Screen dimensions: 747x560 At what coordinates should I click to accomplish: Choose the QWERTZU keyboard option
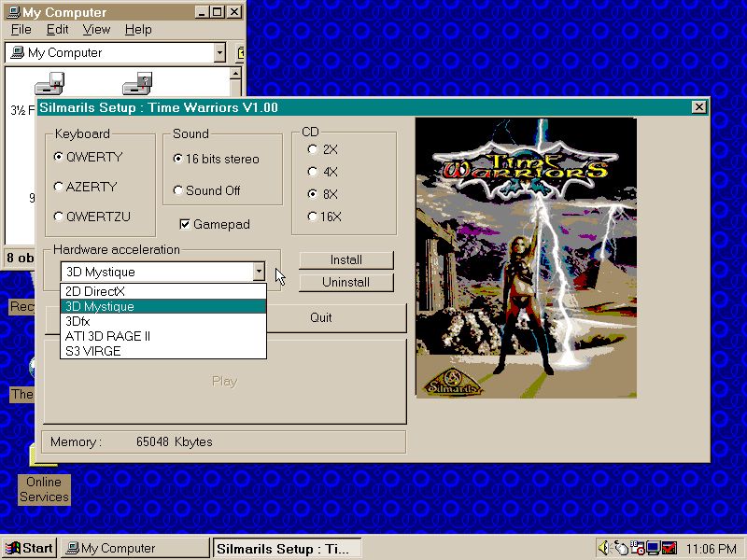point(59,217)
